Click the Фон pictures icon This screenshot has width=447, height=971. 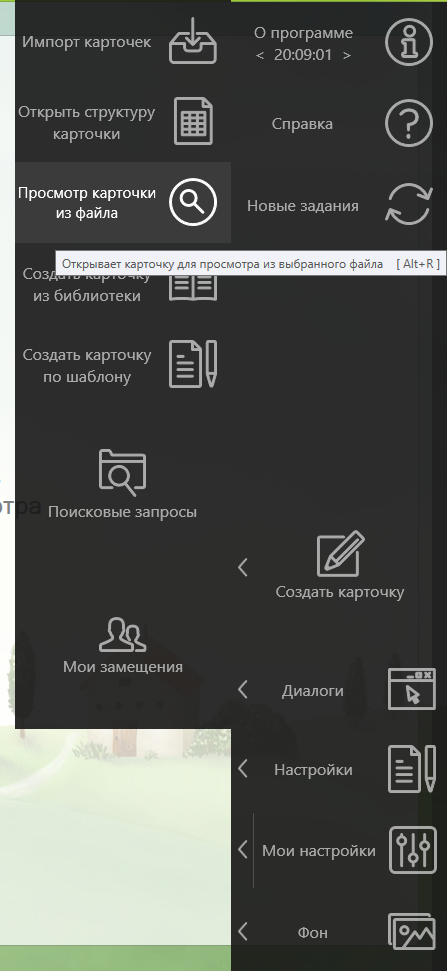[x=412, y=931]
